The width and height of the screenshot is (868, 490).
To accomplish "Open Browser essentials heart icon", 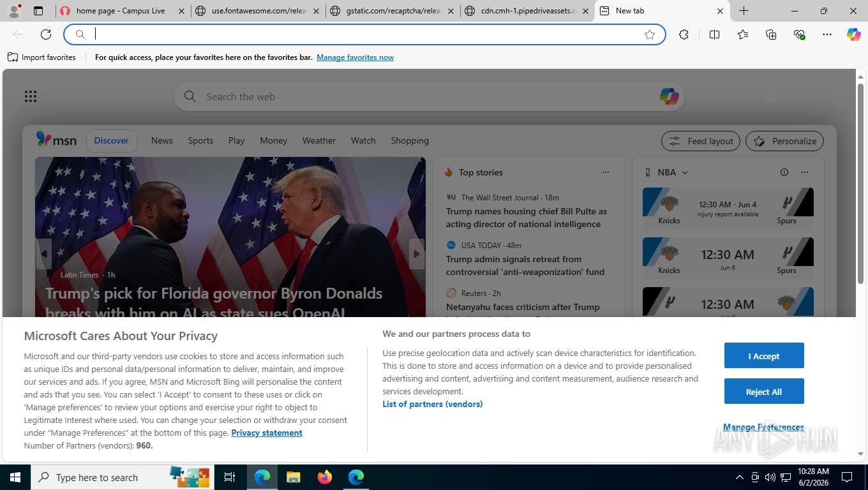I will [799, 34].
